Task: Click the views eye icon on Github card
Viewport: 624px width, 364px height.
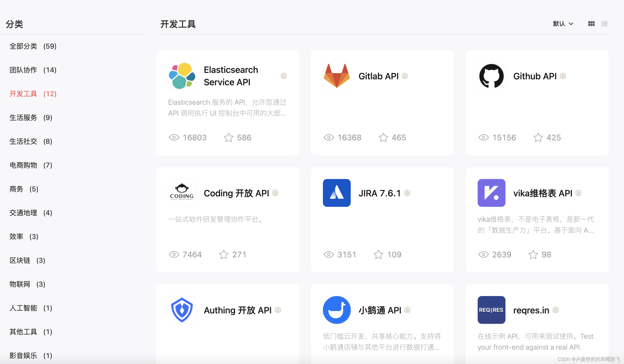Action: coord(484,137)
